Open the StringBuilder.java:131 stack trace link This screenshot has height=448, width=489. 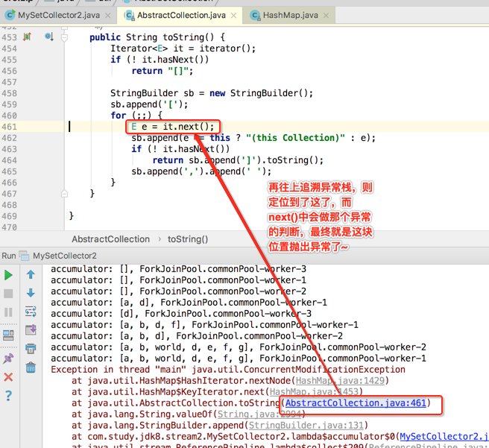point(306,426)
